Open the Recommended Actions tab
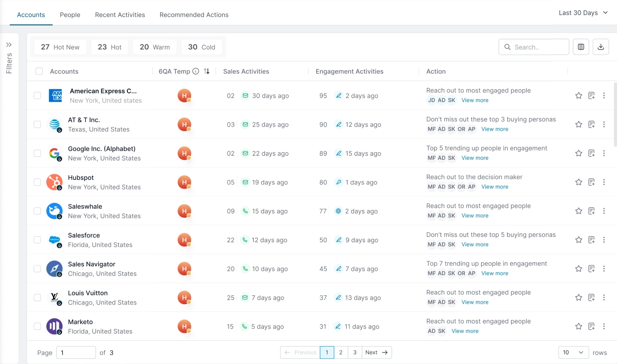 coord(194,15)
